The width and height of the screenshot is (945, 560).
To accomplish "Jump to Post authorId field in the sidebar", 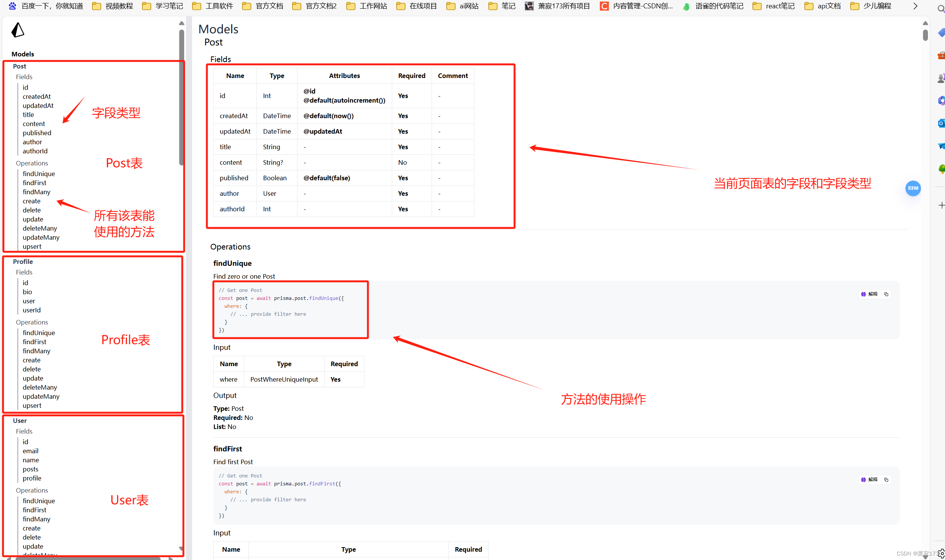I will pos(35,151).
